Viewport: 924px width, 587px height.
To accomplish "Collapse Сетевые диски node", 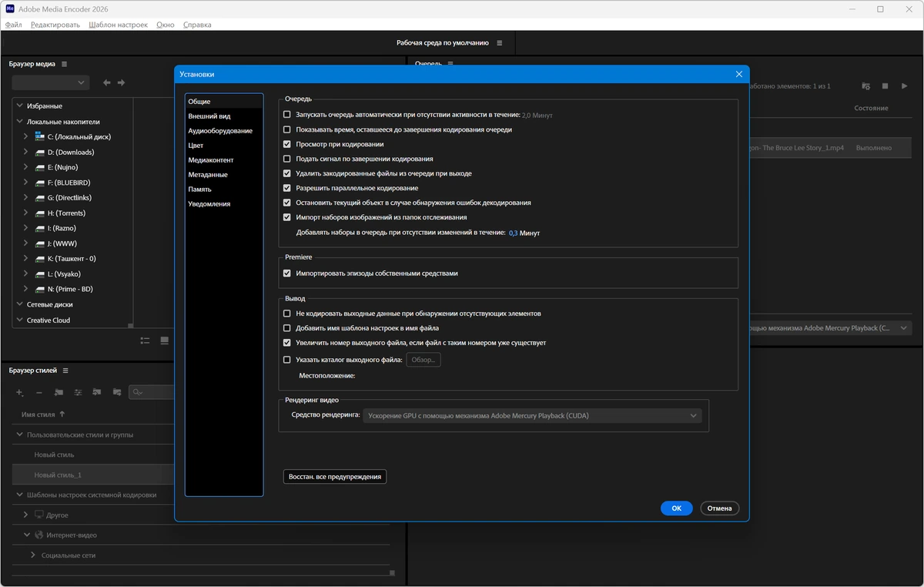I will (20, 304).
